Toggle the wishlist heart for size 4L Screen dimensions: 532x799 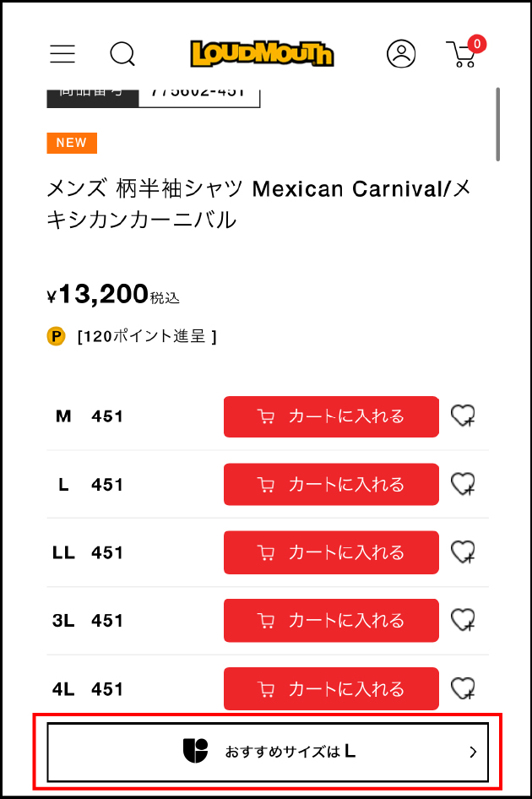[462, 689]
